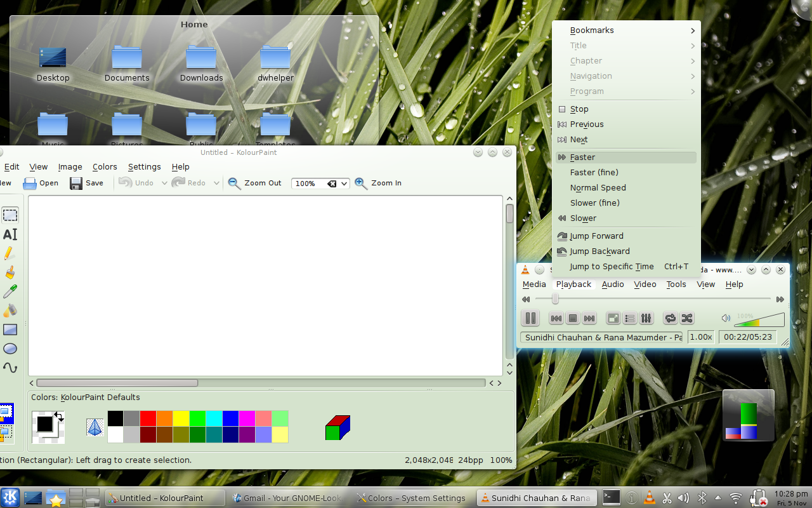Open the zoom level 100% dropdown

pyautogui.click(x=344, y=184)
